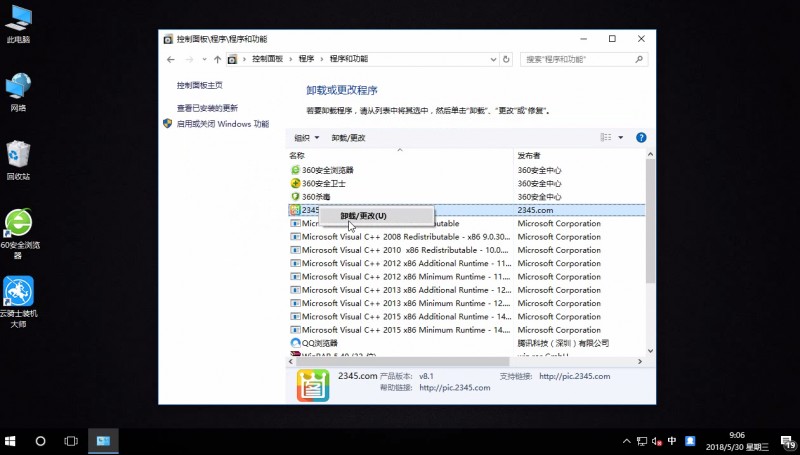Open the Recycle Bin desktop icon
The height and width of the screenshot is (455, 800).
coord(18,161)
